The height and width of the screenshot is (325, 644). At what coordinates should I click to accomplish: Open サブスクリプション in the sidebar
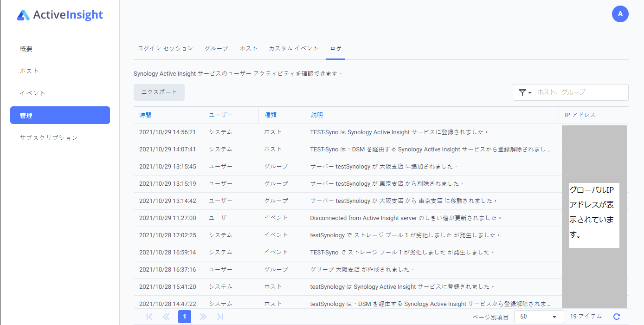[60, 138]
